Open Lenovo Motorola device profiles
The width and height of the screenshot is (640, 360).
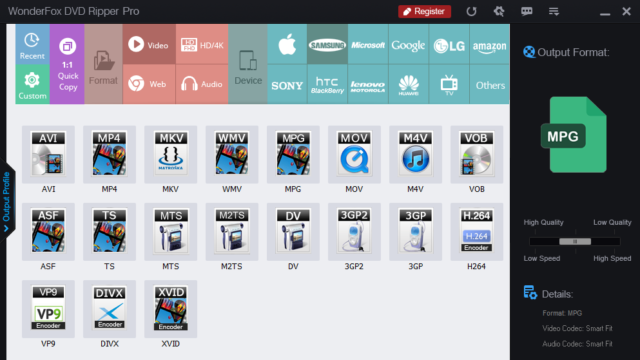pos(368,84)
